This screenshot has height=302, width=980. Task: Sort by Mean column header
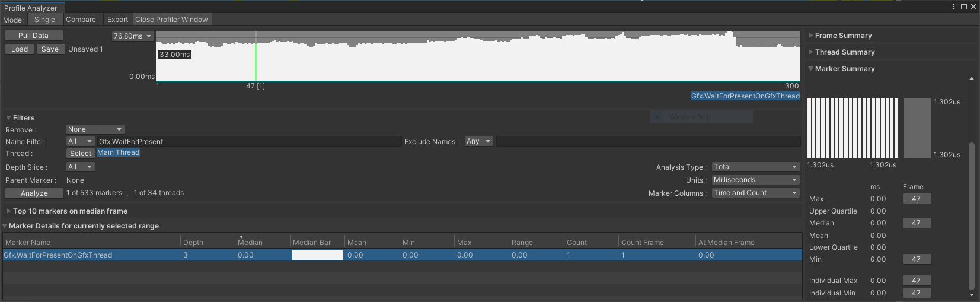[x=372, y=242]
